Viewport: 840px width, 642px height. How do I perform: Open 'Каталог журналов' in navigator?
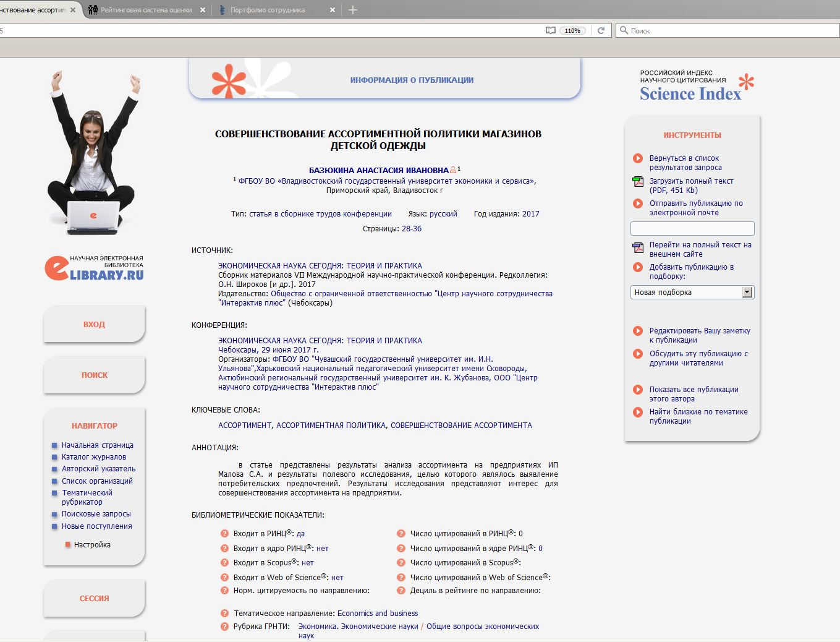(94, 457)
